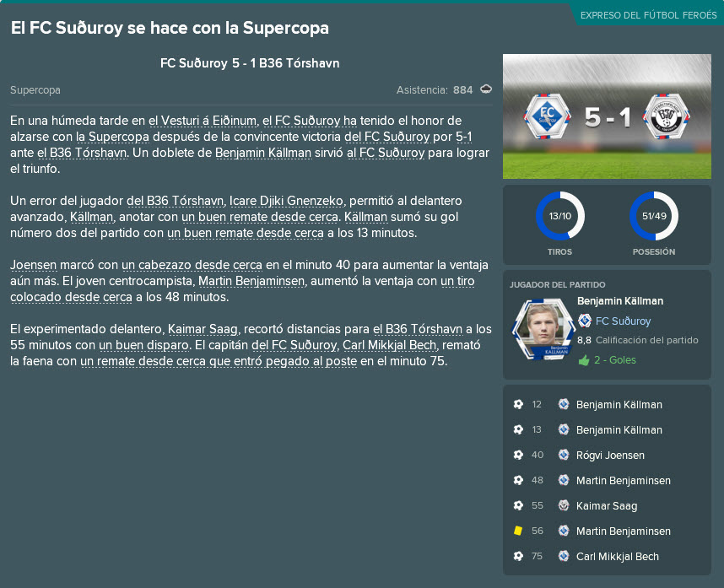Click the goal ball icon at minute 12

click(518, 404)
